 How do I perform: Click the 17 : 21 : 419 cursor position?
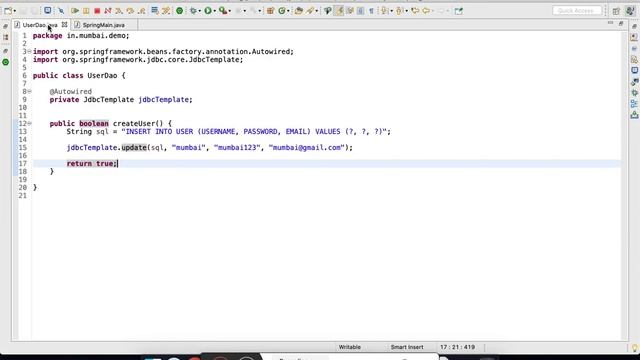click(458, 347)
